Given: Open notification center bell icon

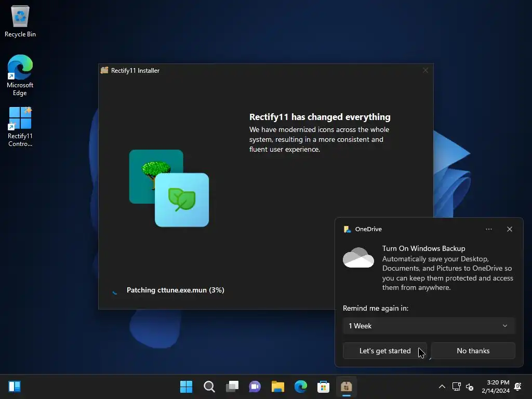Looking at the screenshot, I should (x=518, y=387).
